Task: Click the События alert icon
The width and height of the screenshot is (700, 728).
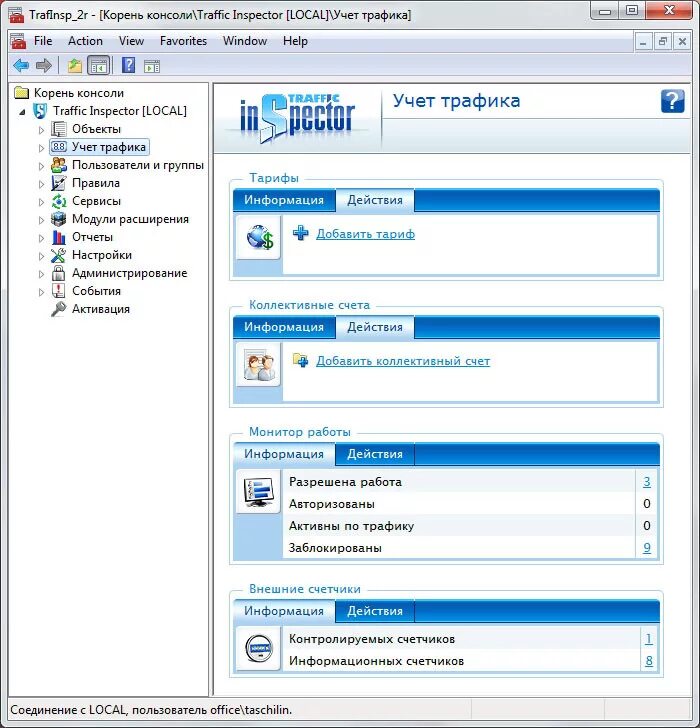Action: [58, 291]
